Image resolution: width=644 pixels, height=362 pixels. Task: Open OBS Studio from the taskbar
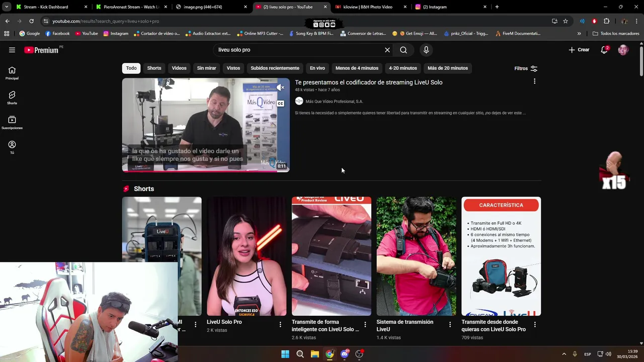(359, 354)
